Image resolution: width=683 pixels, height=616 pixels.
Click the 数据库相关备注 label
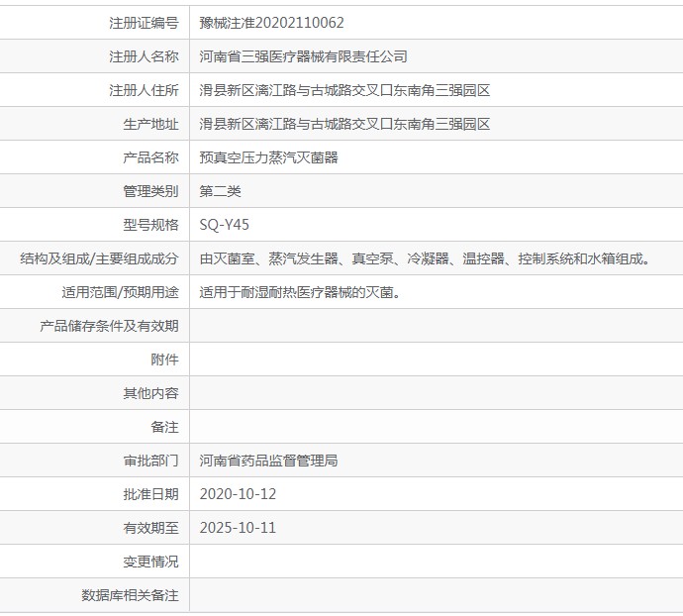click(130, 595)
